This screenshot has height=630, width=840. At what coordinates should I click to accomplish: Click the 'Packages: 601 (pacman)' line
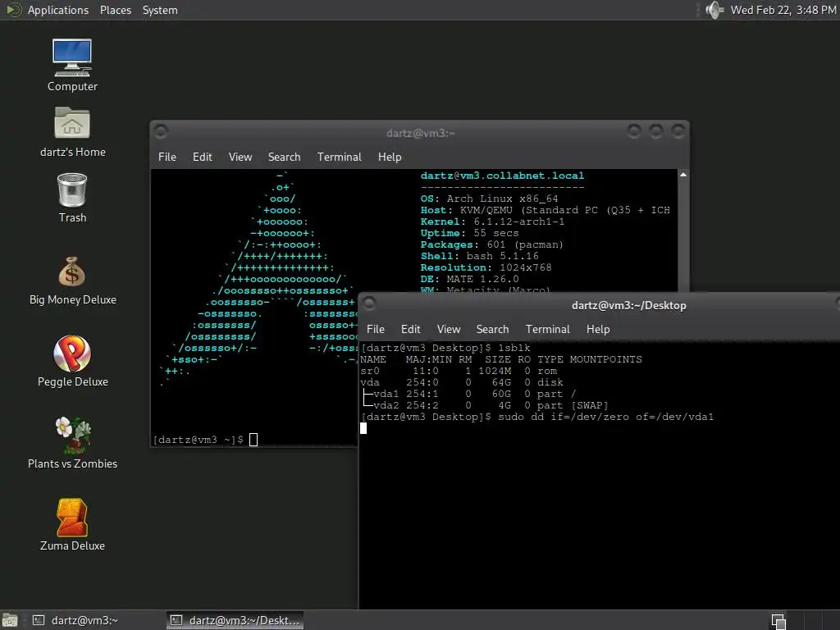(x=492, y=244)
